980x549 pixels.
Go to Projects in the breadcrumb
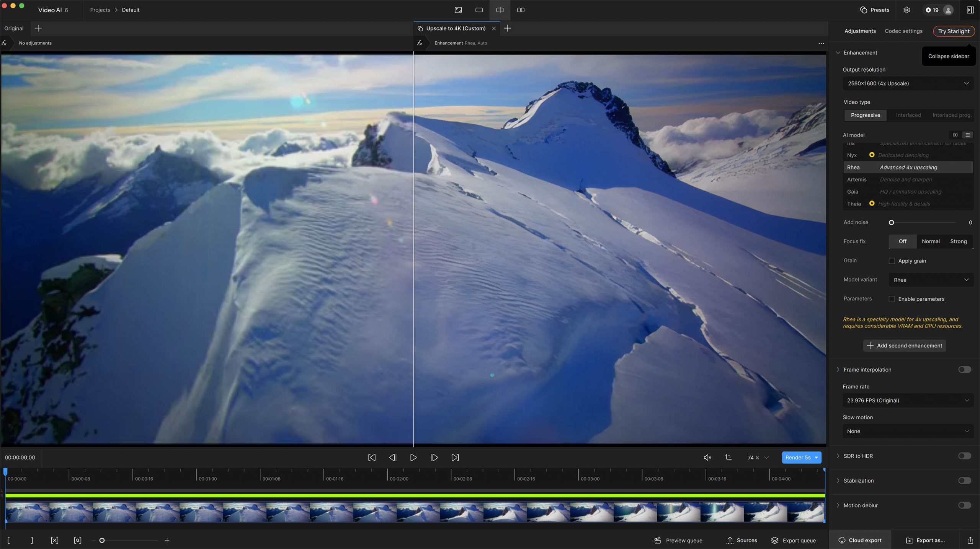[x=100, y=10]
